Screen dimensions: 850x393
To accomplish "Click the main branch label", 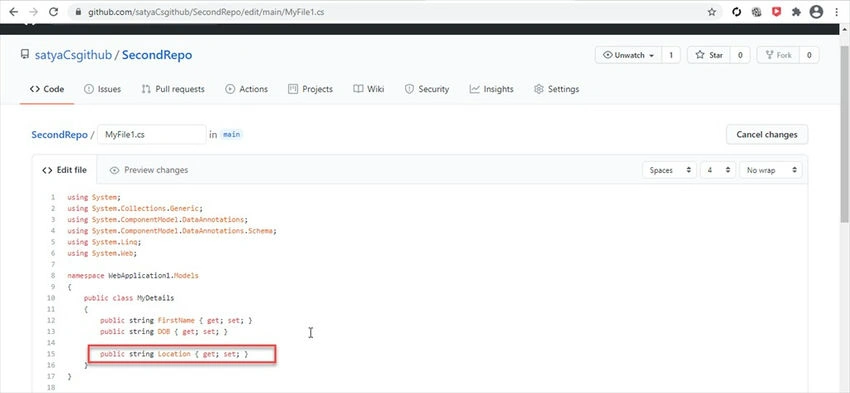I will [231, 134].
